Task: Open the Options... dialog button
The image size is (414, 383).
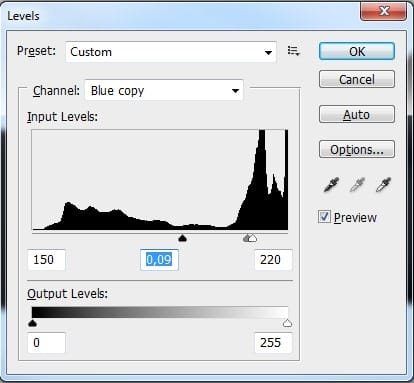Action: tap(357, 149)
